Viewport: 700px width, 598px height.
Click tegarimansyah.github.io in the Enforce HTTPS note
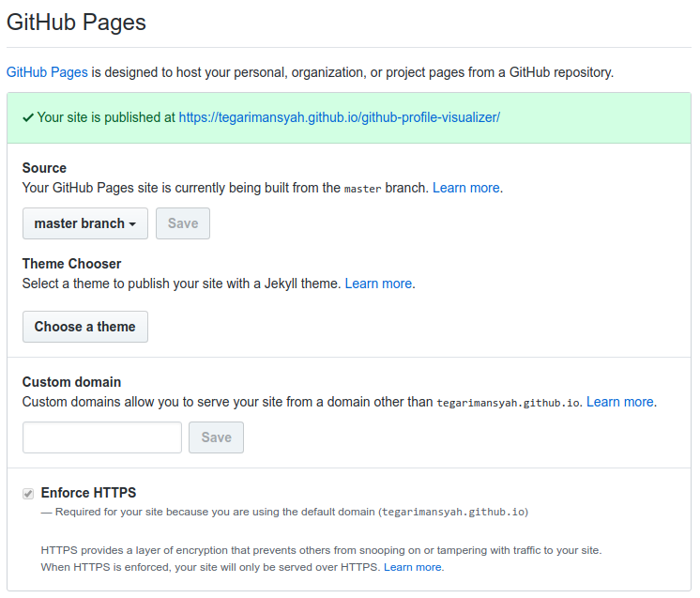pyautogui.click(x=453, y=512)
